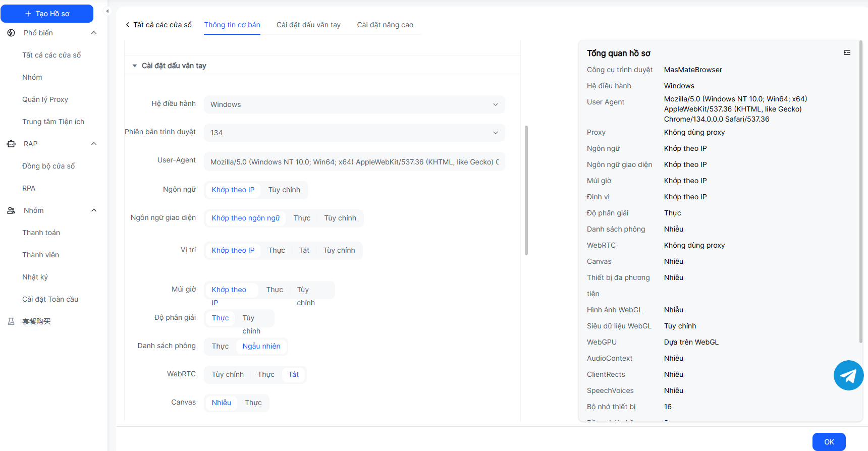Click the Tạo Hồ sơ button

pyautogui.click(x=47, y=14)
